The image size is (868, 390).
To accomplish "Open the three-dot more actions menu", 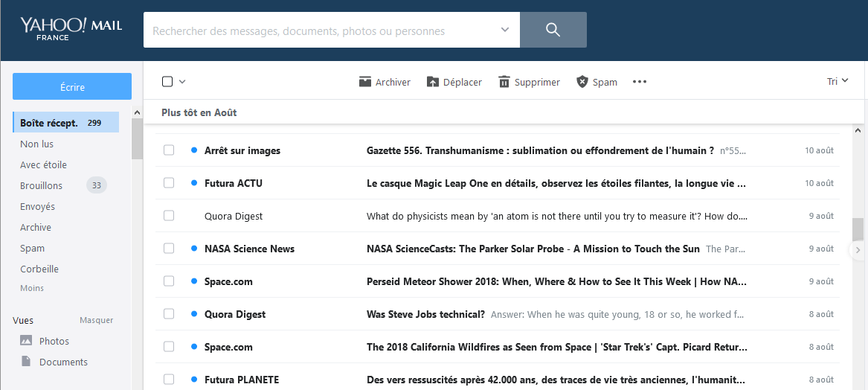I will coord(640,82).
